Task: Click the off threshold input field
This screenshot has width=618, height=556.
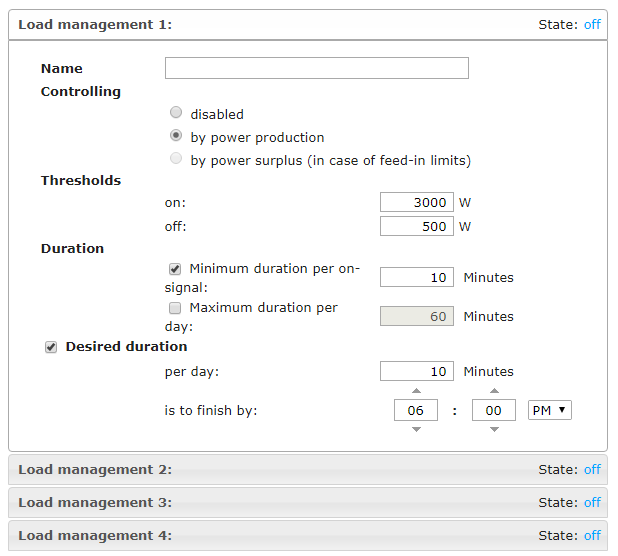Action: click(x=417, y=226)
